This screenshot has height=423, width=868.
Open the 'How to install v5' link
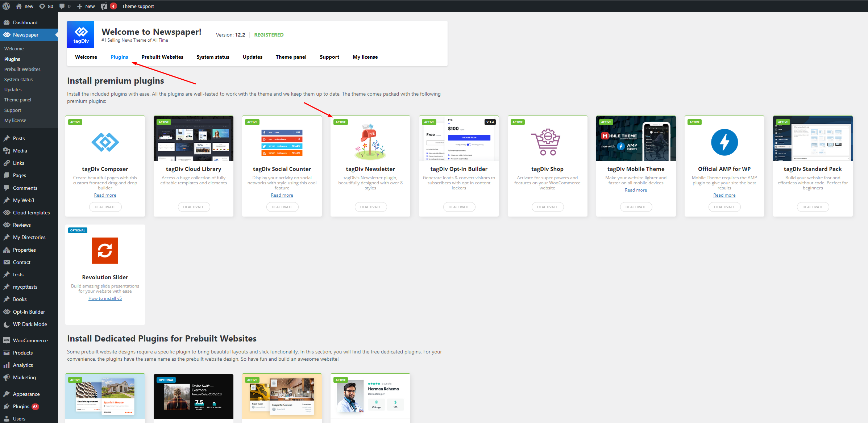105,298
